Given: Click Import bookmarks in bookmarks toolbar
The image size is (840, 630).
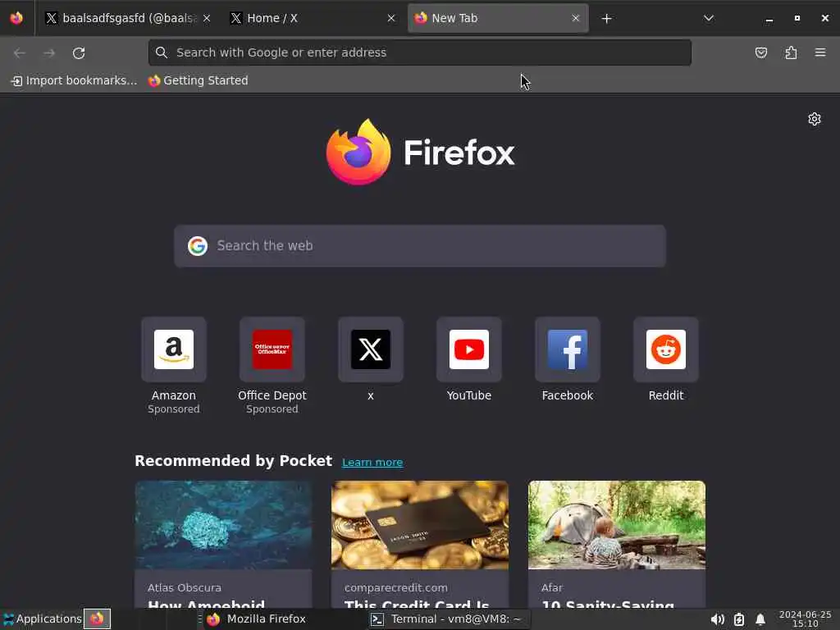Looking at the screenshot, I should pyautogui.click(x=74, y=80).
